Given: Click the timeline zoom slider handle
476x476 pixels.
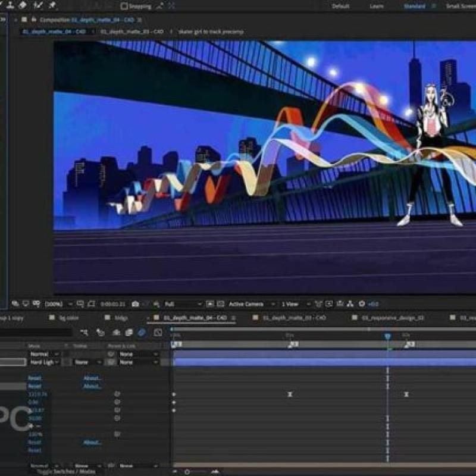Looking at the screenshot, I should click(x=187, y=472).
